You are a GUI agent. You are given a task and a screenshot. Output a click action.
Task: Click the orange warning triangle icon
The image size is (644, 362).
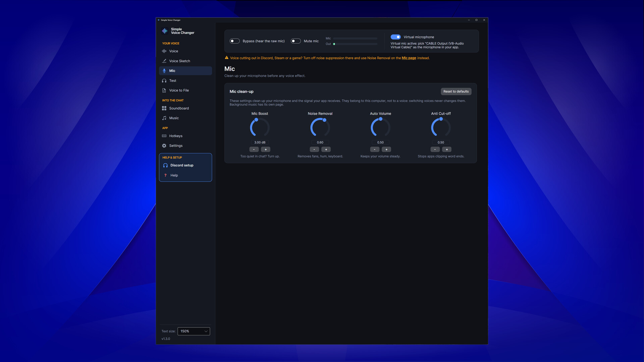tap(226, 58)
